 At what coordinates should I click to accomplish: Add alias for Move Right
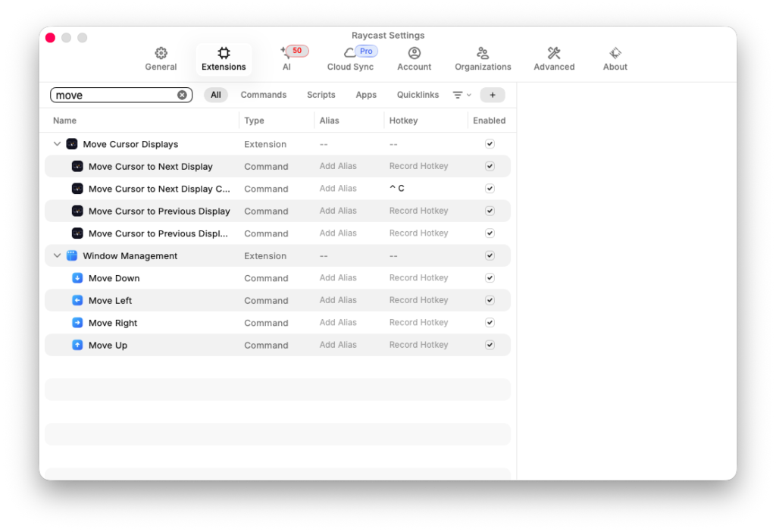pyautogui.click(x=338, y=323)
